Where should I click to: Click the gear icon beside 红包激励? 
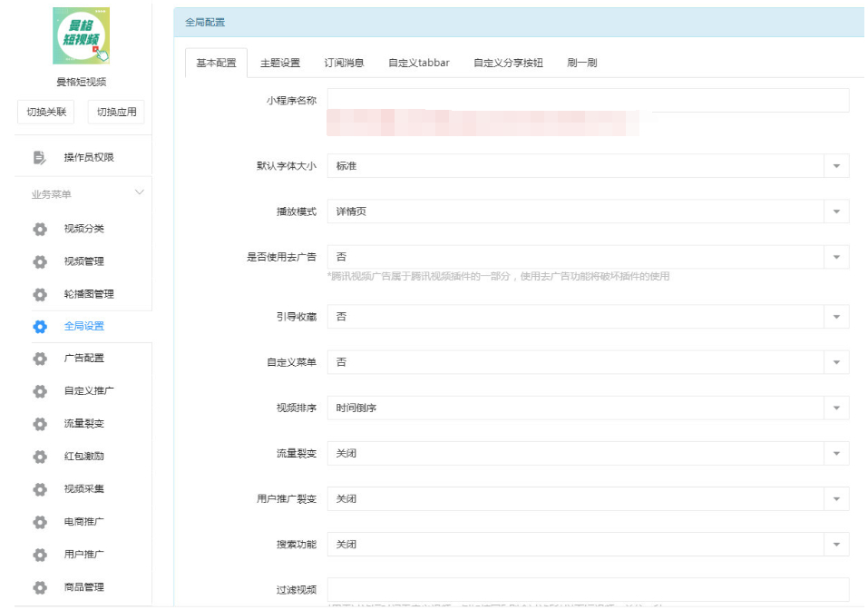[40, 457]
